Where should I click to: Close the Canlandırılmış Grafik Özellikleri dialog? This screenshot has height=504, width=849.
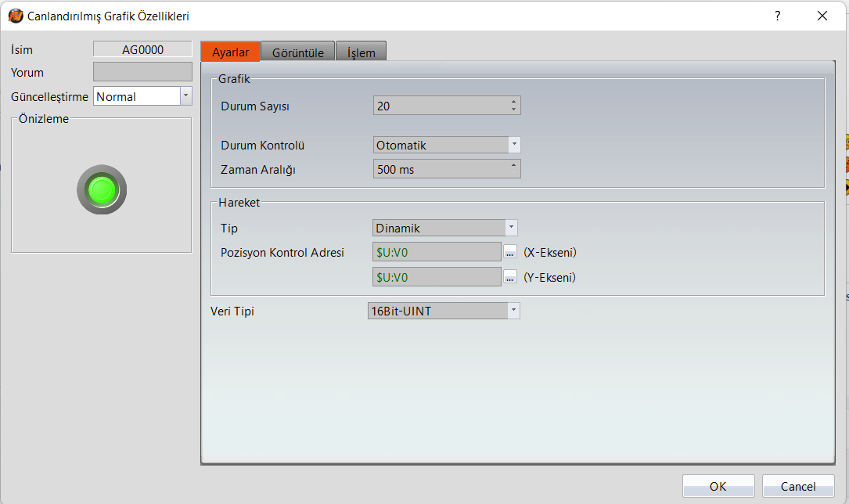[822, 16]
